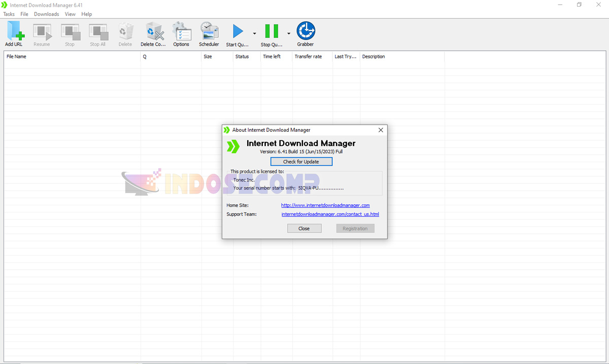Open the internetdownloadmanager.com home site link
This screenshot has height=364, width=609.
pyautogui.click(x=325, y=205)
